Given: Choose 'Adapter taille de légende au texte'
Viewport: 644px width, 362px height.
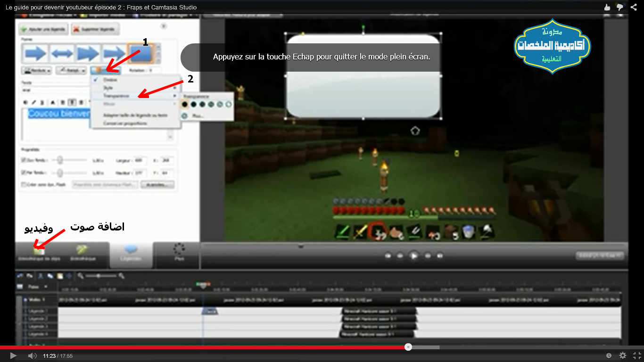Looking at the screenshot, I should click(135, 115).
